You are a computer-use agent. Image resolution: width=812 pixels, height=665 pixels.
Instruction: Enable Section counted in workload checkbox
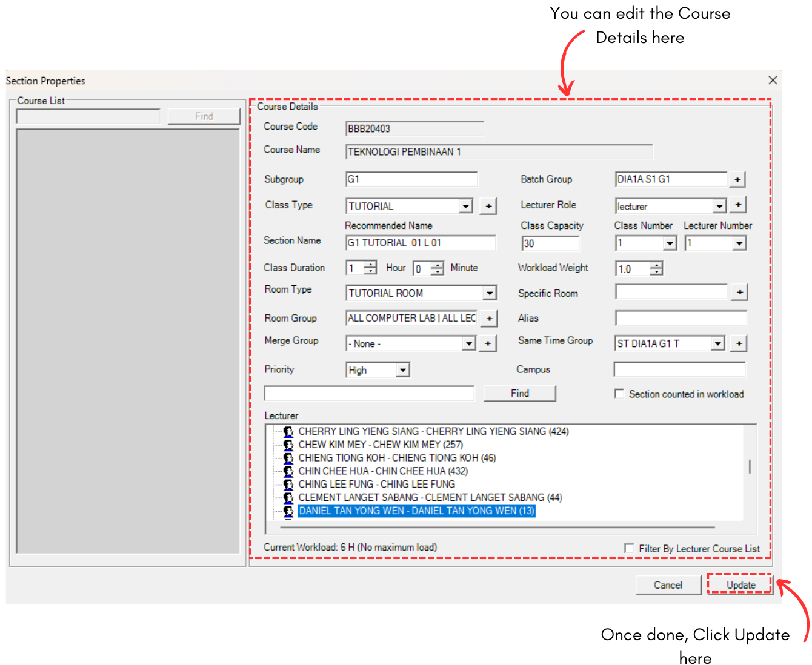pyautogui.click(x=619, y=394)
